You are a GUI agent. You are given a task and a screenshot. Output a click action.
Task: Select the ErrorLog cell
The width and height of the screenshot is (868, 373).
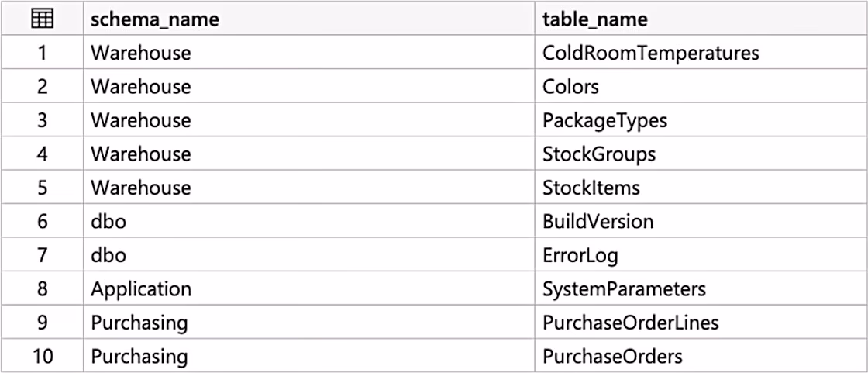[x=701, y=255]
